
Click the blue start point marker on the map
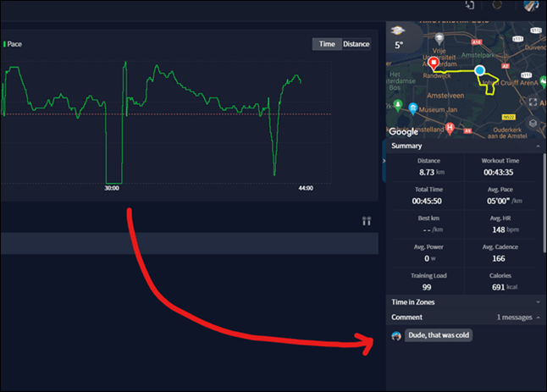[x=480, y=70]
